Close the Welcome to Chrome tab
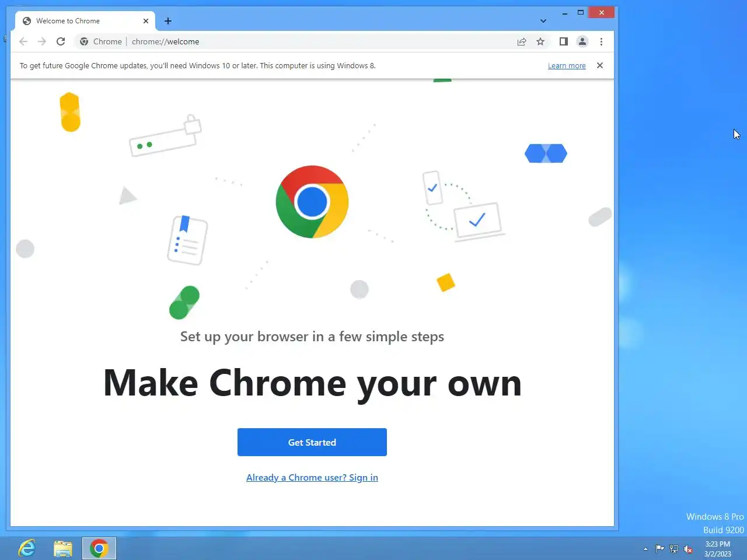The image size is (747, 560). pyautogui.click(x=146, y=21)
